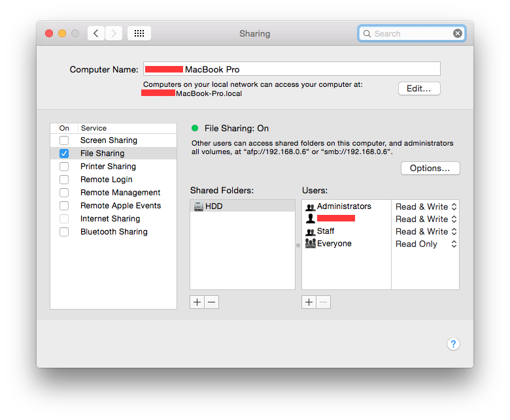Open the Options... button
The width and height of the screenshot is (510, 420).
[x=430, y=169]
